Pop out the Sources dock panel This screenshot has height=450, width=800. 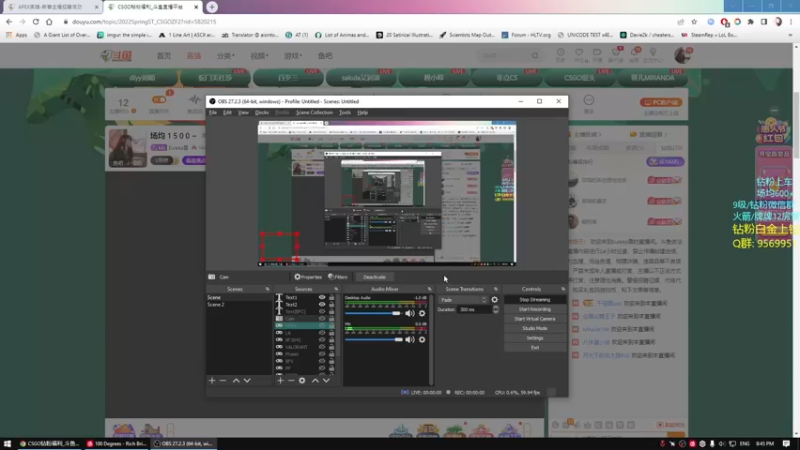click(x=336, y=289)
